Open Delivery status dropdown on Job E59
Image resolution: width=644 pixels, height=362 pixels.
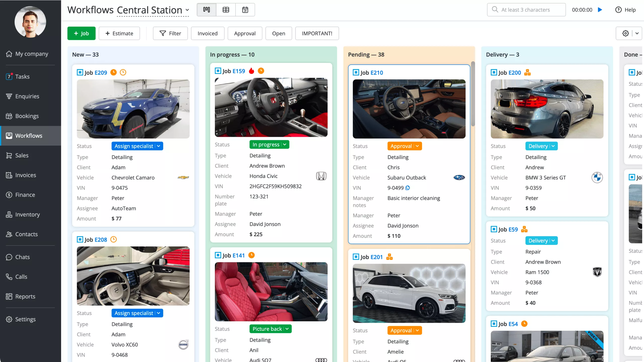(x=541, y=241)
